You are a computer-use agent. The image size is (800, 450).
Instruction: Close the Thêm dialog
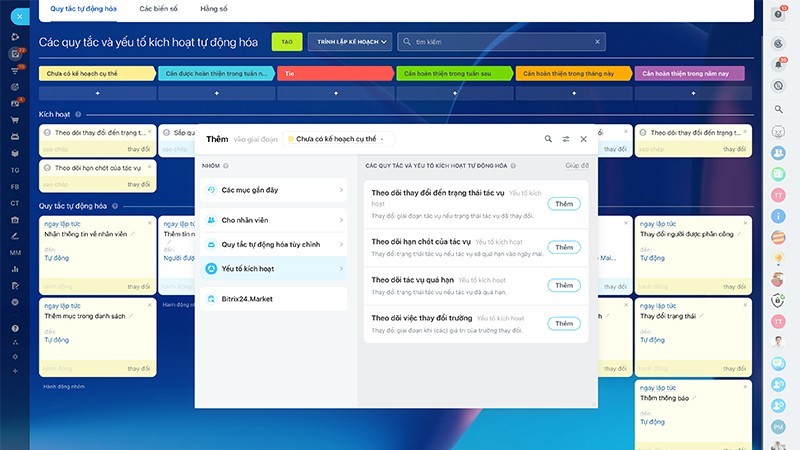coord(584,139)
